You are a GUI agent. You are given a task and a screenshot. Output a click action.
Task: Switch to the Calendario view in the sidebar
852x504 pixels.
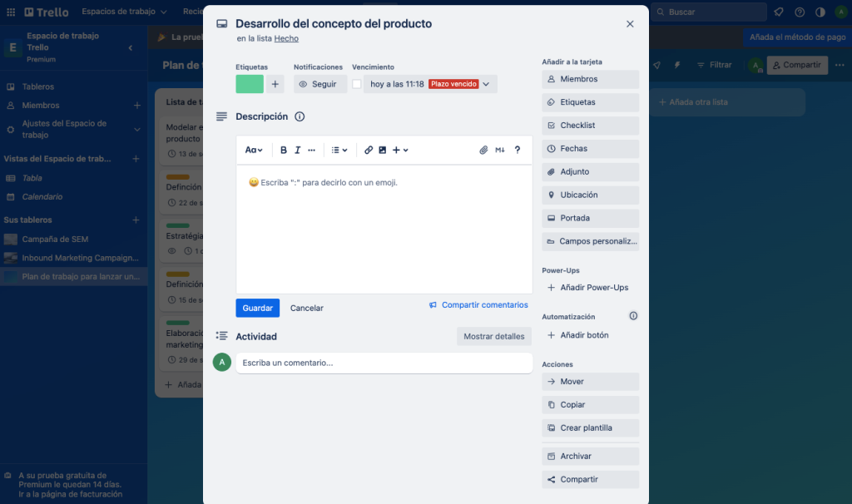point(42,198)
